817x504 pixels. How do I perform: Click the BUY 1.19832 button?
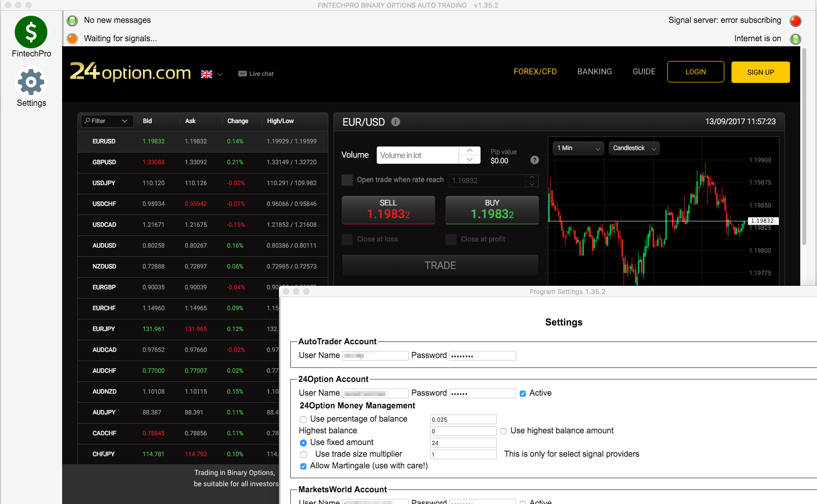[492, 210]
